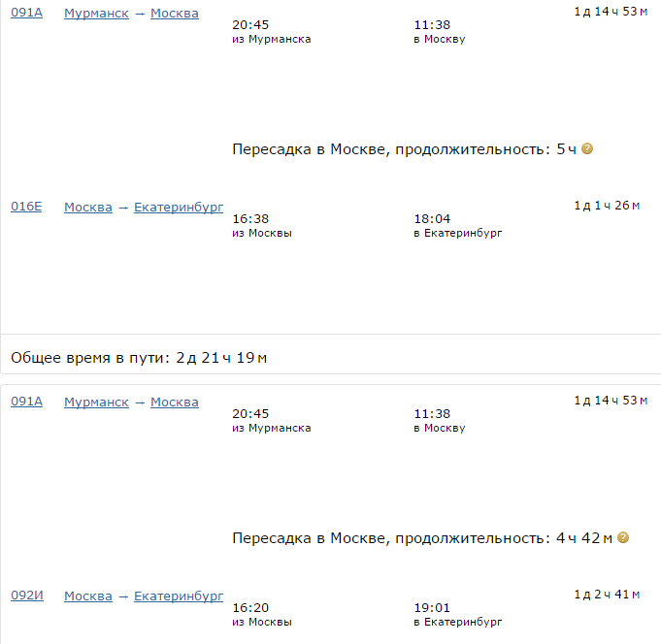Open train 091А link in the second route
The image size is (661, 644).
[27, 402]
